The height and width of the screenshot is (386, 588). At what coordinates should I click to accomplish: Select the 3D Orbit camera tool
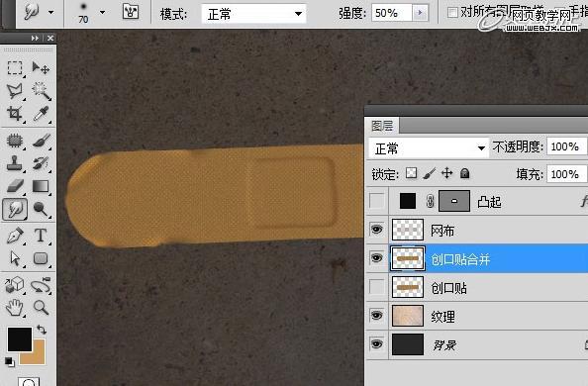tap(41, 285)
